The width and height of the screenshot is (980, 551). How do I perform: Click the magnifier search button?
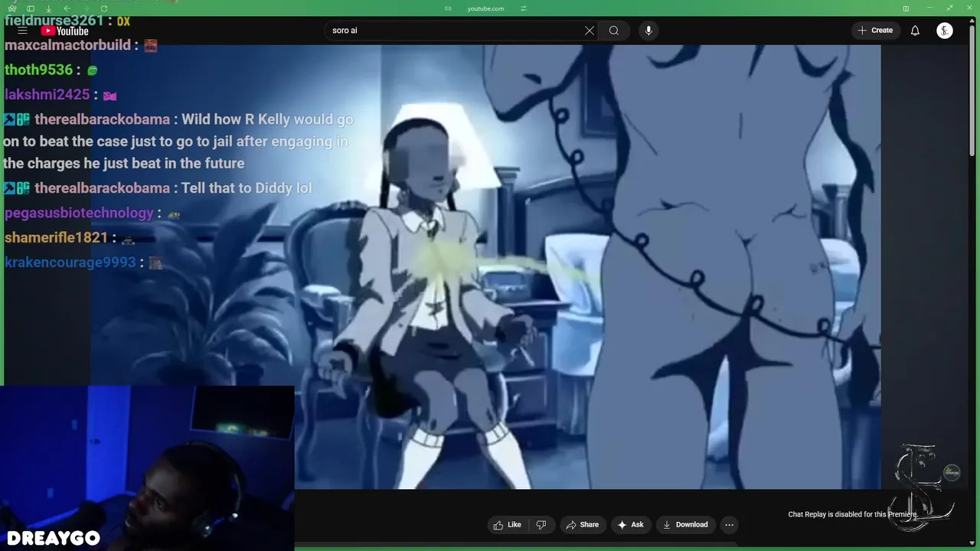click(x=614, y=31)
